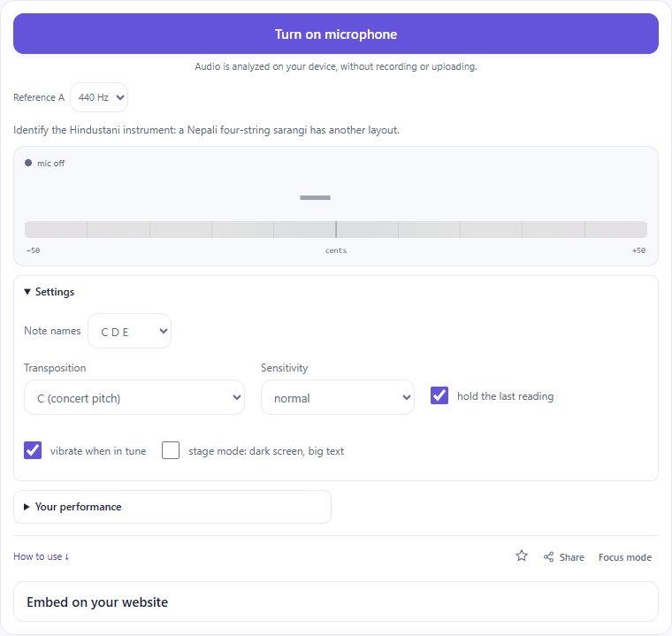The width and height of the screenshot is (672, 636).
Task: Enable stage mode dark screen checkbox
Action: click(x=171, y=450)
